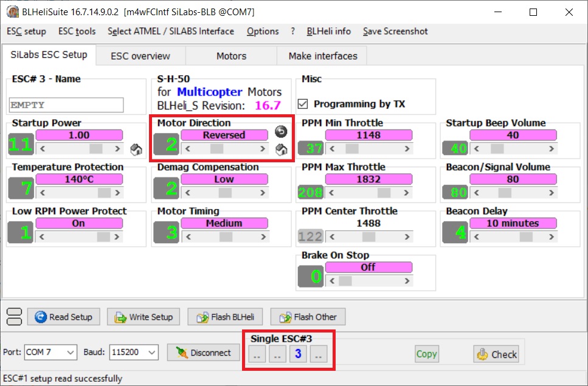Decrease Beacon/Signal Volume with left arrow
The width and height of the screenshot is (588, 386).
476,193
